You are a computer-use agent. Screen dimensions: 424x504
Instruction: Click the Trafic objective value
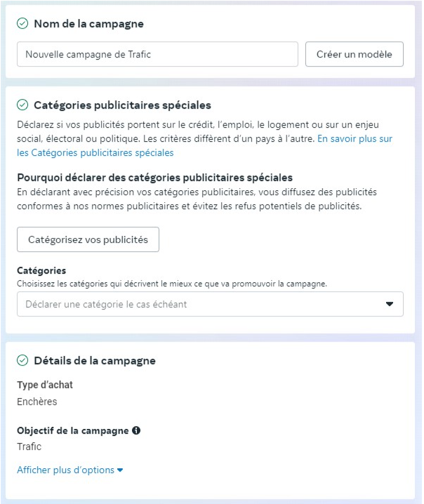(29, 446)
